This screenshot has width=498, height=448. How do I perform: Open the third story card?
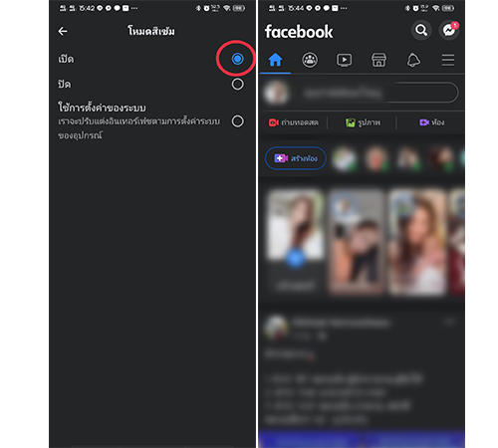(417, 242)
